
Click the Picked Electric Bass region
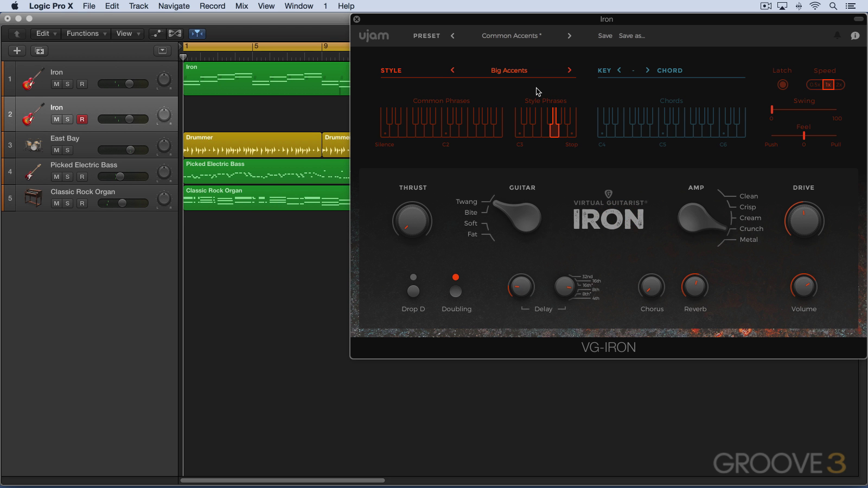point(266,172)
